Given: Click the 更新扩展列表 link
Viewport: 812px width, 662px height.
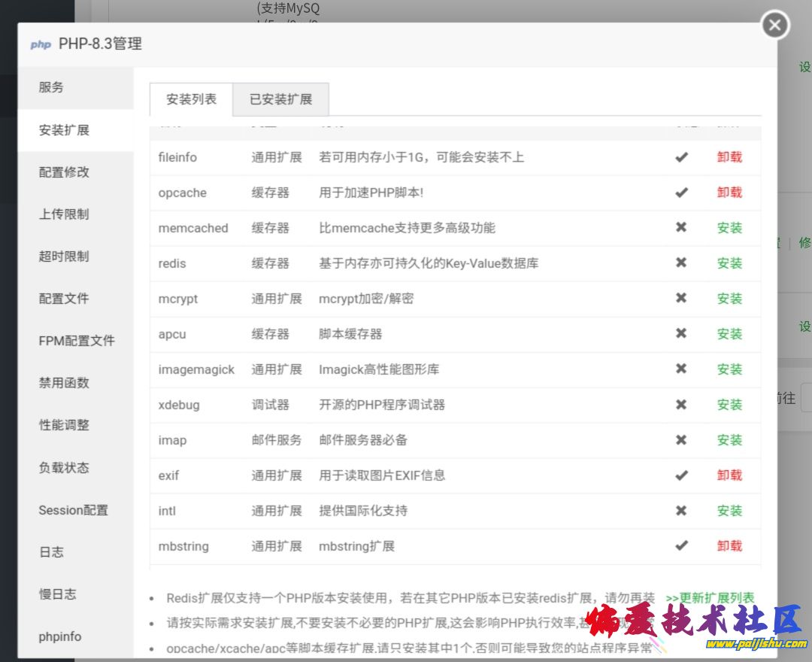Looking at the screenshot, I should (x=710, y=598).
